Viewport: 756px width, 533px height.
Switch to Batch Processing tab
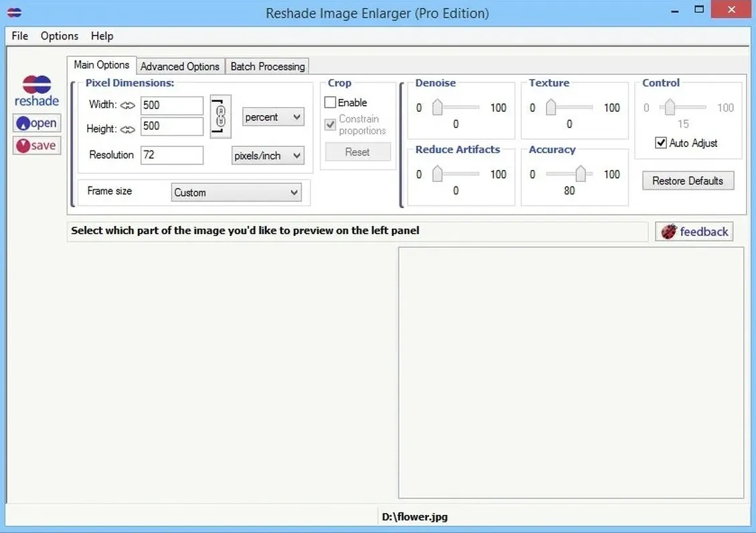268,66
